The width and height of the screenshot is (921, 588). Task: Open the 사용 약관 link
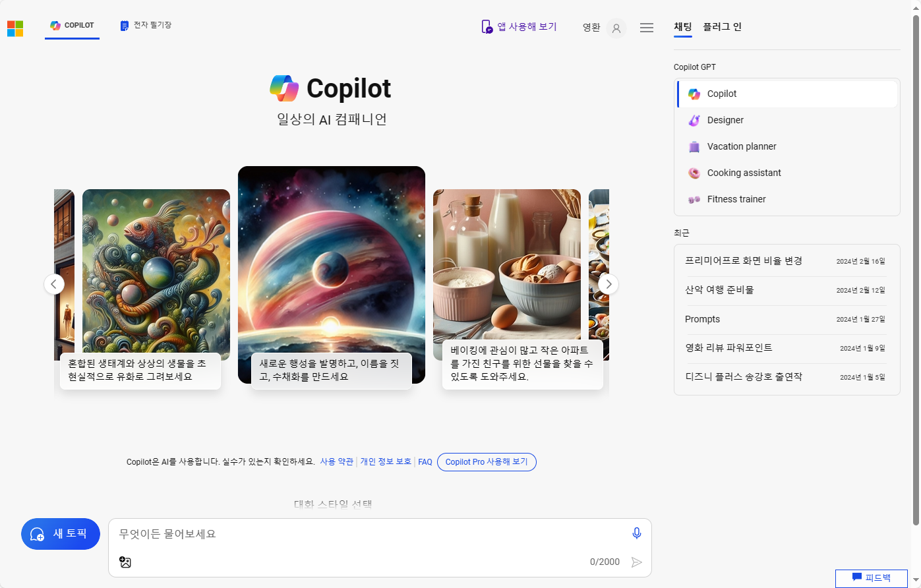pos(337,462)
